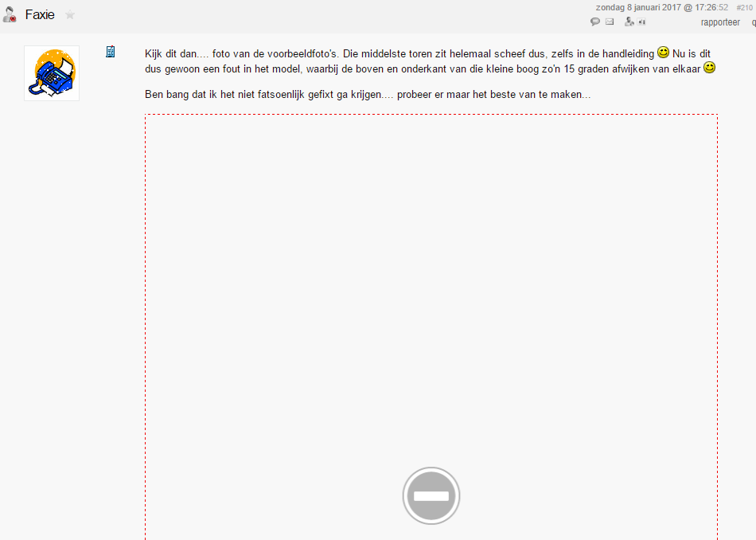Open the Faxie username link
This screenshot has width=756, height=540.
pyautogui.click(x=40, y=15)
